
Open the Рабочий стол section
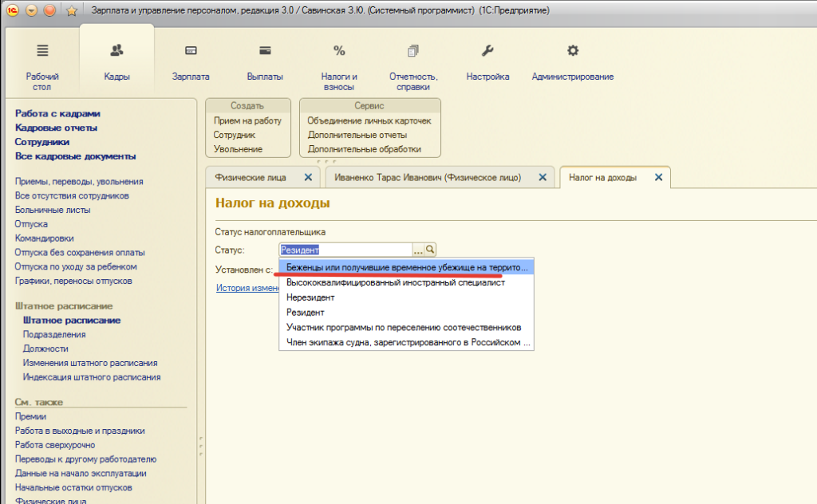[42, 67]
